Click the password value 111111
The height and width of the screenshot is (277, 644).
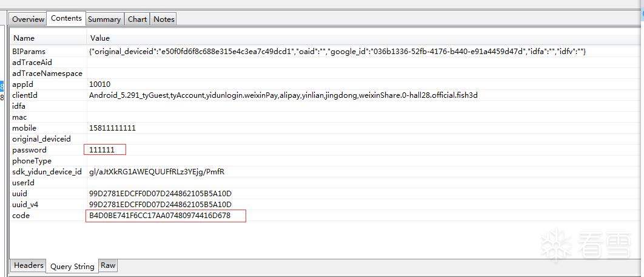(102, 150)
